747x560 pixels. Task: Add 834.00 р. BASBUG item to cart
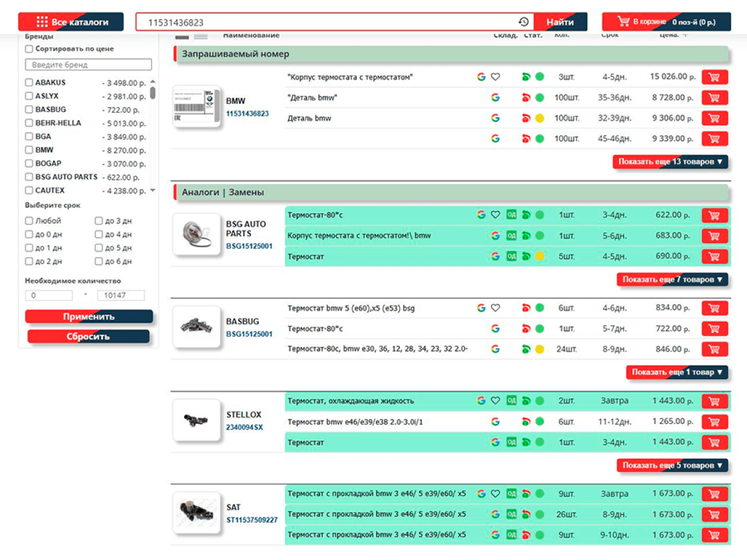tap(715, 308)
